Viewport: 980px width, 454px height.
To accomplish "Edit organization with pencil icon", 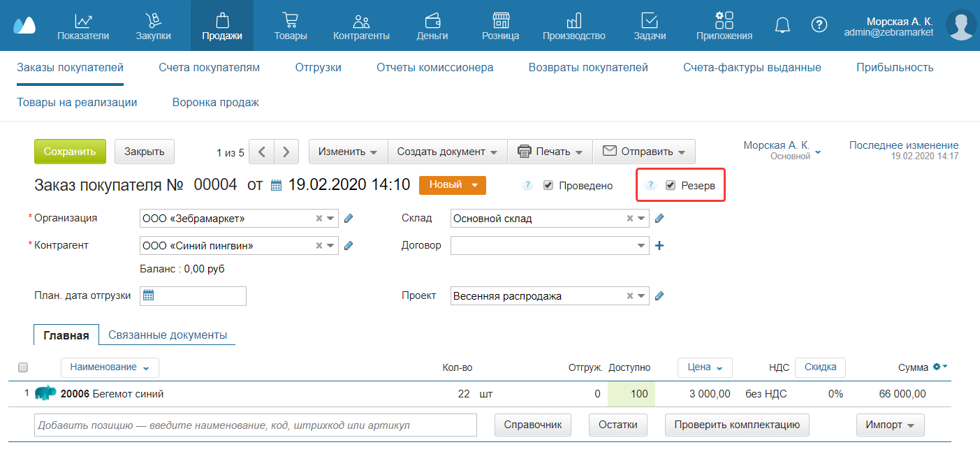I will (349, 219).
